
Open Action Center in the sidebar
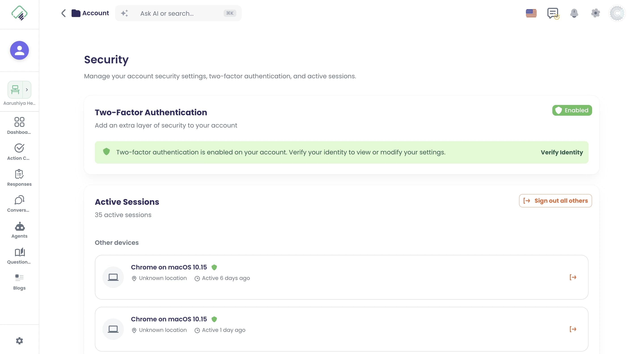19,152
